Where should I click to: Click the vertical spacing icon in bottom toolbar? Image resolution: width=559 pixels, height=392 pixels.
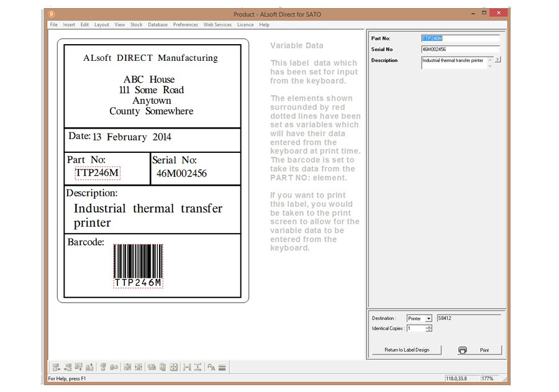tap(198, 367)
